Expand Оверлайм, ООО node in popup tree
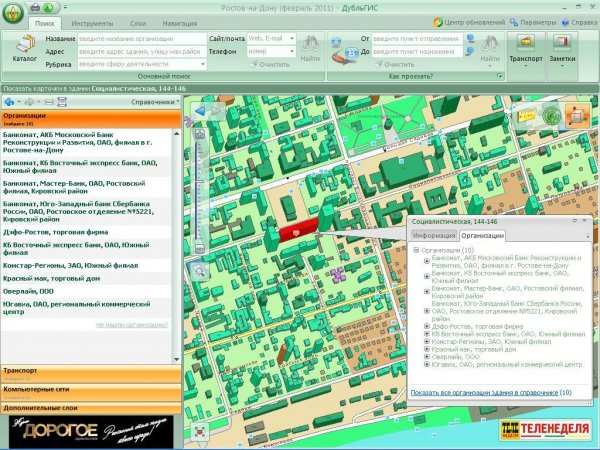 tap(427, 357)
